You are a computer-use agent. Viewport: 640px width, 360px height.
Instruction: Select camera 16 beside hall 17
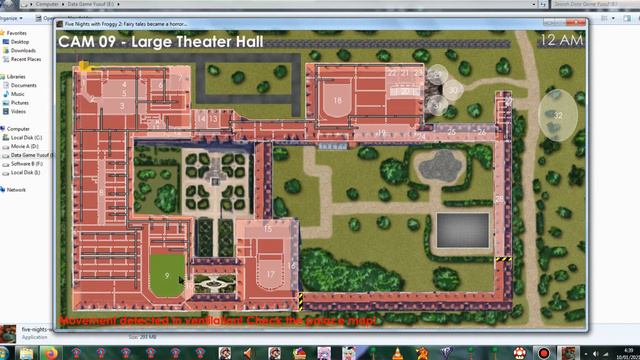click(x=291, y=266)
